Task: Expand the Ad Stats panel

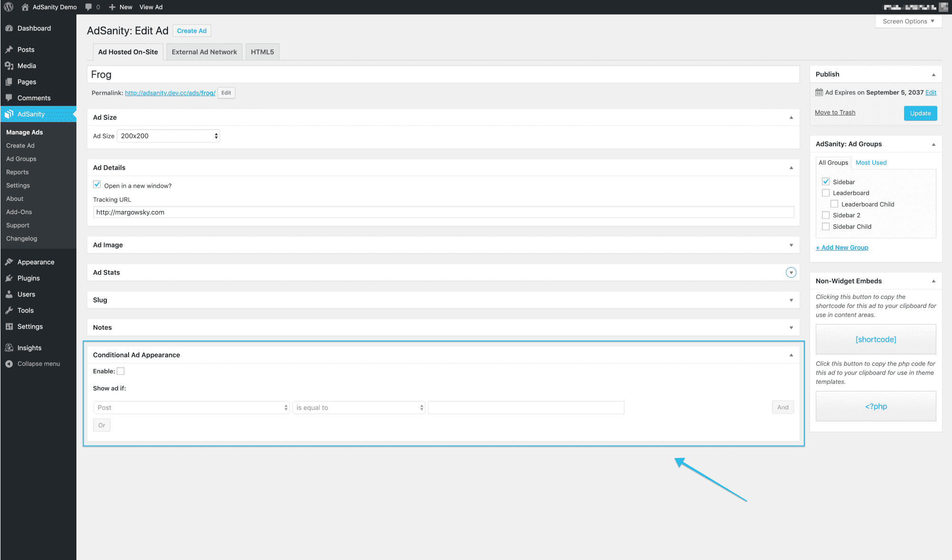Action: pyautogui.click(x=791, y=273)
